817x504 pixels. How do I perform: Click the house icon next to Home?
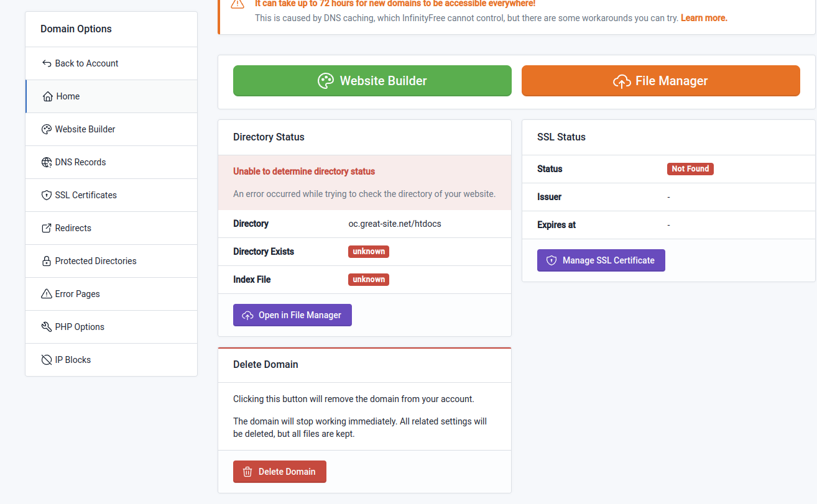[x=47, y=96]
